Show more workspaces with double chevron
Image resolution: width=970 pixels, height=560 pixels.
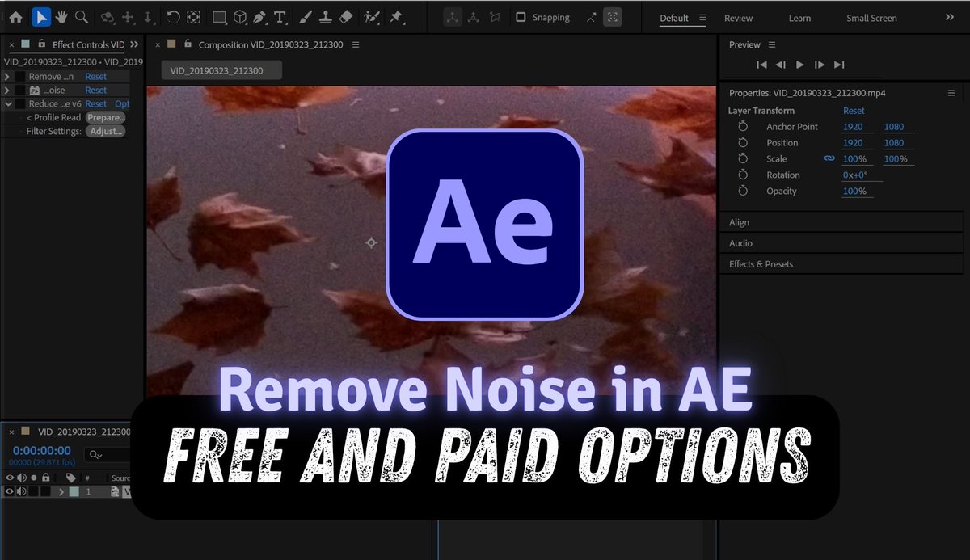pyautogui.click(x=949, y=17)
